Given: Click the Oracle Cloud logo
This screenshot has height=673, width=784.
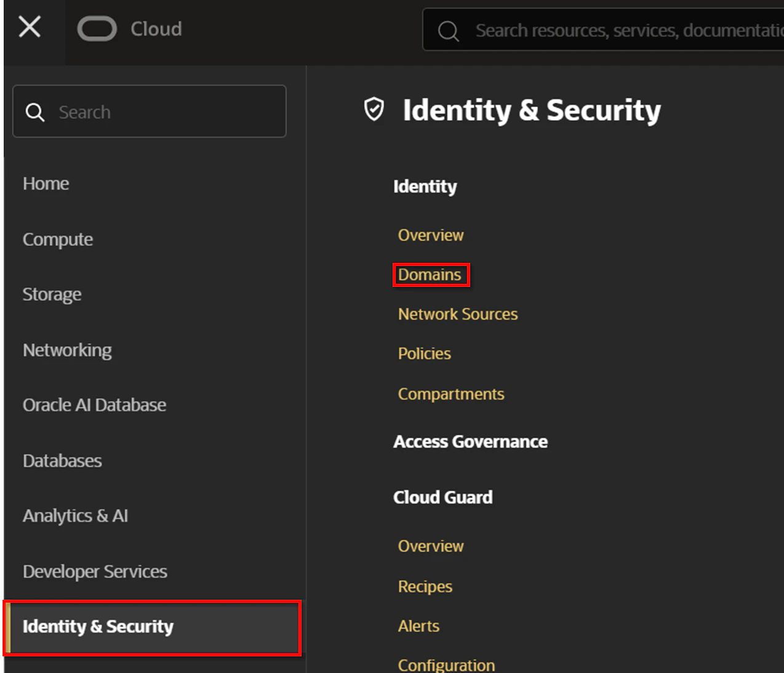Looking at the screenshot, I should (x=97, y=29).
